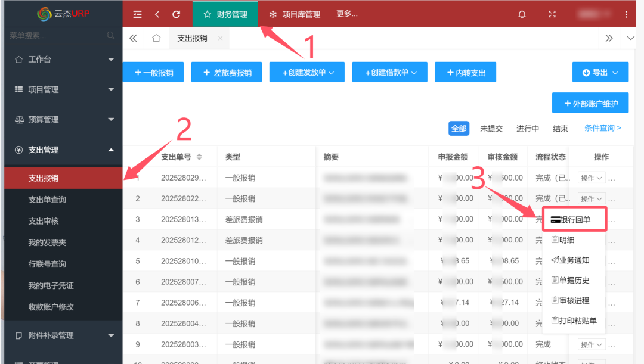This screenshot has width=644, height=364.
Task: Click the home icon in tab bar
Action: [156, 38]
